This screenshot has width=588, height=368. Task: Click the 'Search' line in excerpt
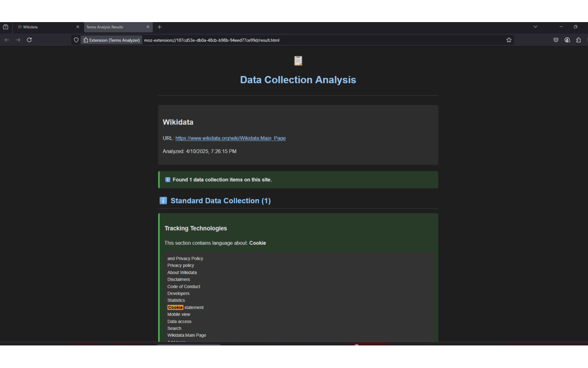pos(174,328)
